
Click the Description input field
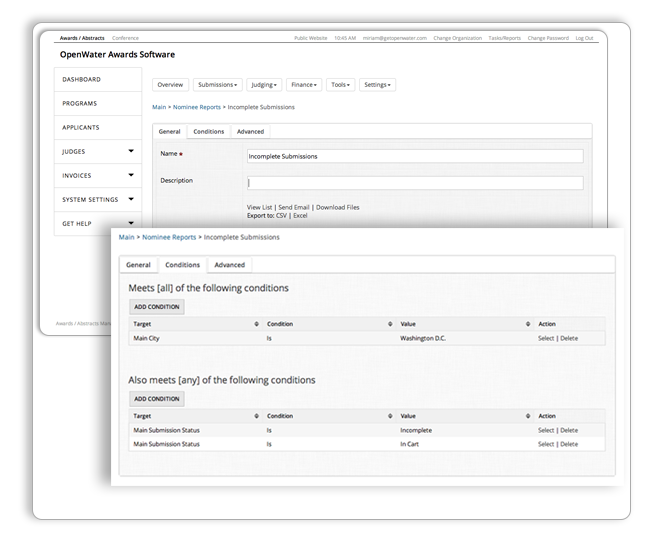(x=415, y=183)
